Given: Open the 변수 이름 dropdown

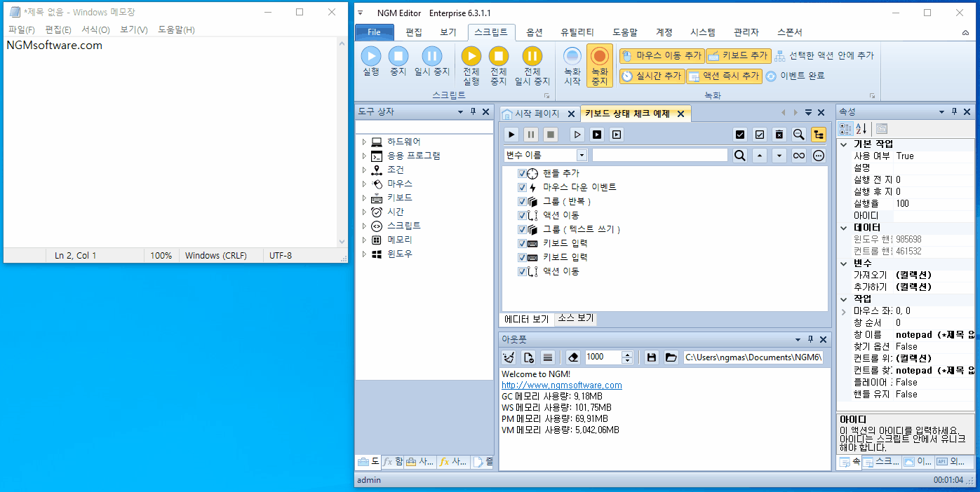Looking at the screenshot, I should pyautogui.click(x=582, y=156).
